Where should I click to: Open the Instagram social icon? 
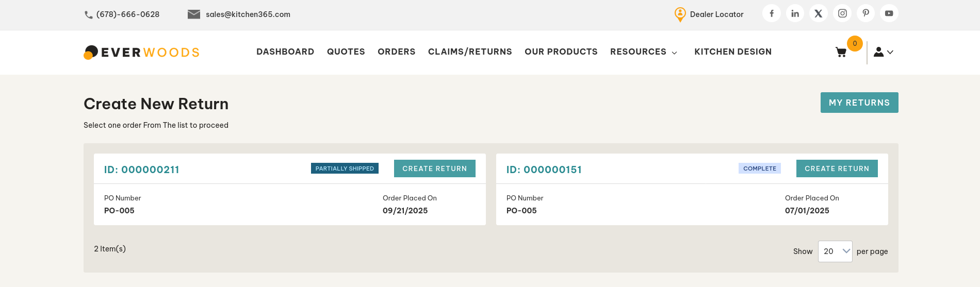pyautogui.click(x=842, y=14)
